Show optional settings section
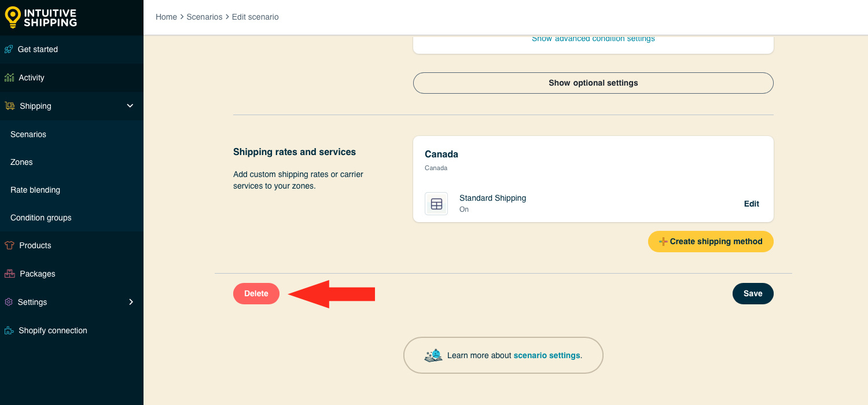Image resolution: width=868 pixels, height=405 pixels. 593,83
